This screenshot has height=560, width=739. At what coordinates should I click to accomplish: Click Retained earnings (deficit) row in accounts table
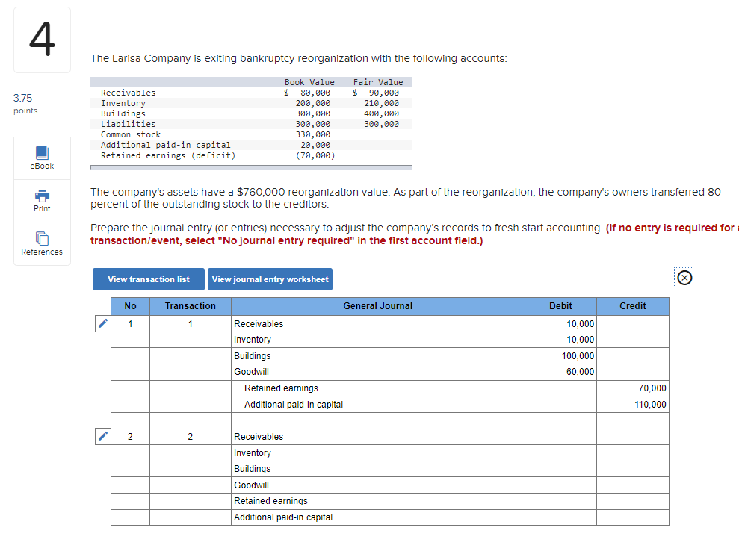(251, 155)
